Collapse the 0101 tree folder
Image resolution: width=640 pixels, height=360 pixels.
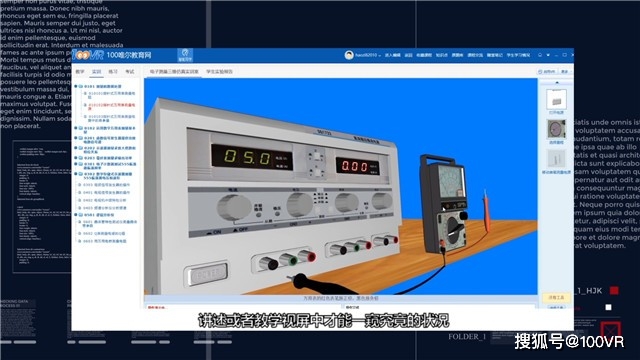pyautogui.click(x=76, y=87)
